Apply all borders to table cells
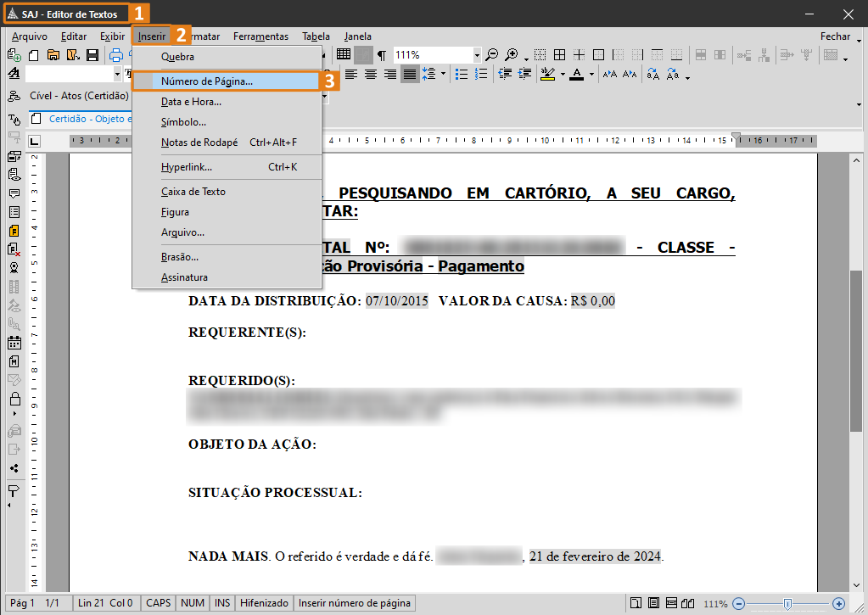 [560, 55]
